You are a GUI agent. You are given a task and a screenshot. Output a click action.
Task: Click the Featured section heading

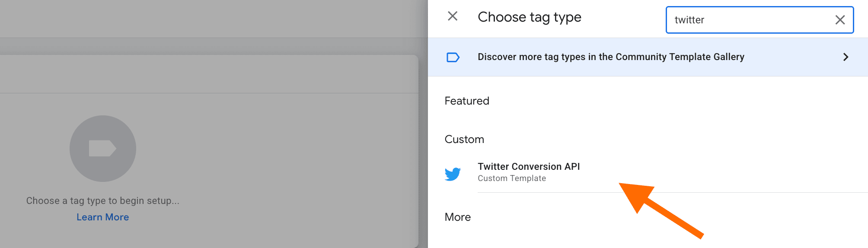pyautogui.click(x=467, y=101)
